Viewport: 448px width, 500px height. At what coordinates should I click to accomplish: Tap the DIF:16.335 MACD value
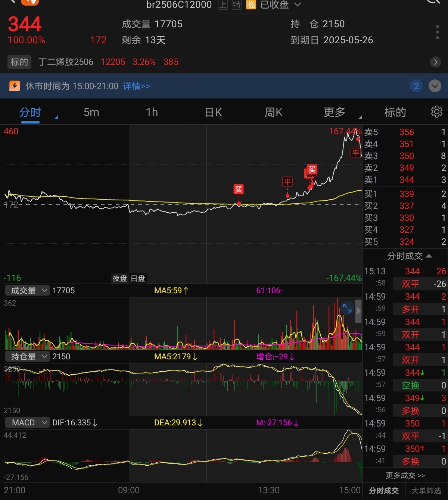point(75,423)
